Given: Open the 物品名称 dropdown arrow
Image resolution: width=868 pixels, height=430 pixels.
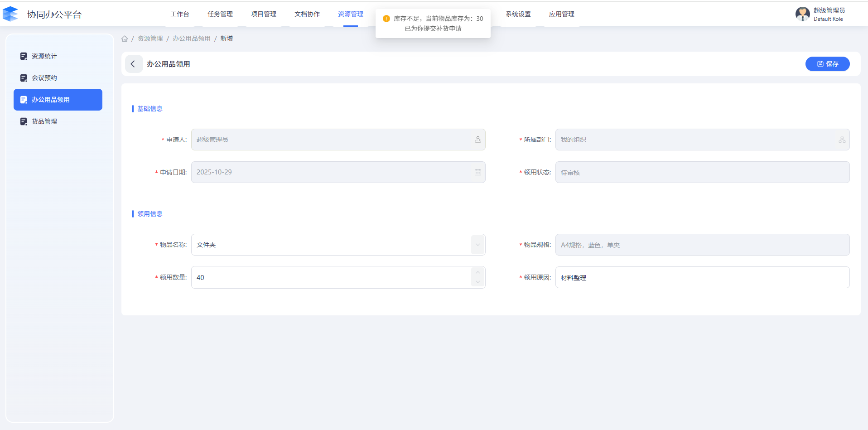Looking at the screenshot, I should coord(477,245).
